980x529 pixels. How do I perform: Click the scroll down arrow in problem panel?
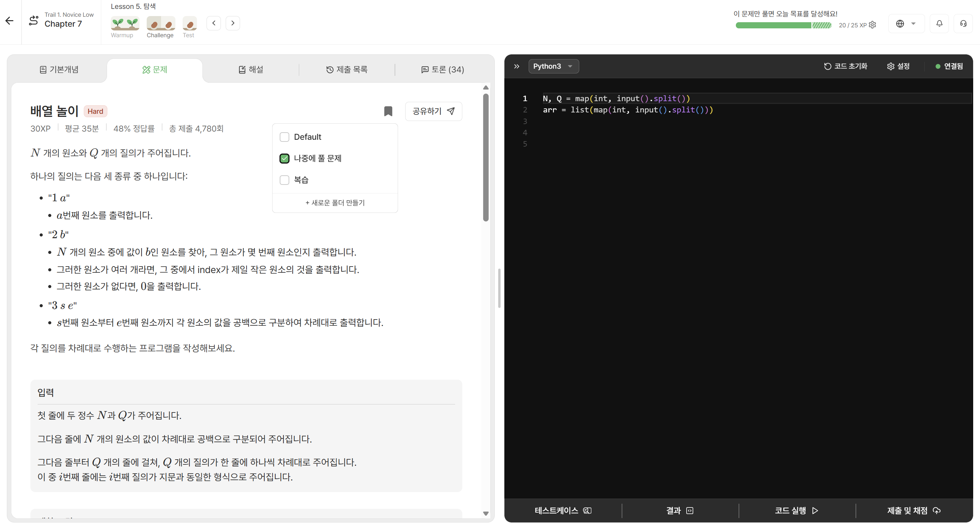(x=486, y=513)
